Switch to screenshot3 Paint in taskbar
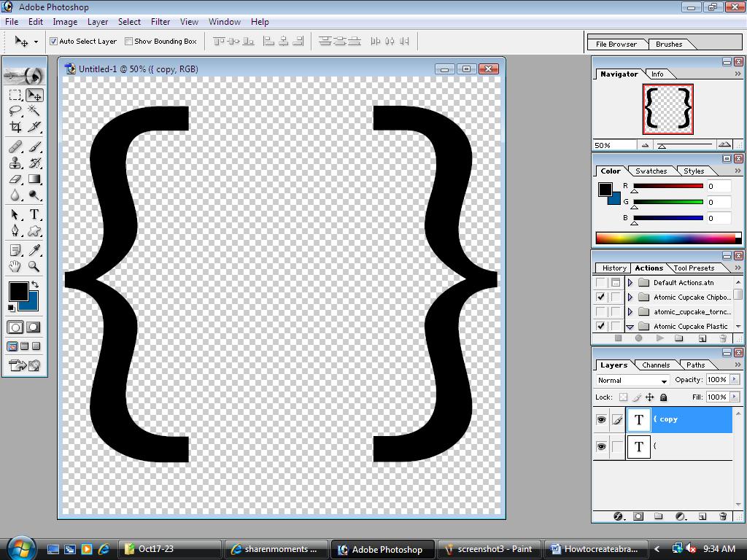The width and height of the screenshot is (747, 560). pyautogui.click(x=490, y=549)
